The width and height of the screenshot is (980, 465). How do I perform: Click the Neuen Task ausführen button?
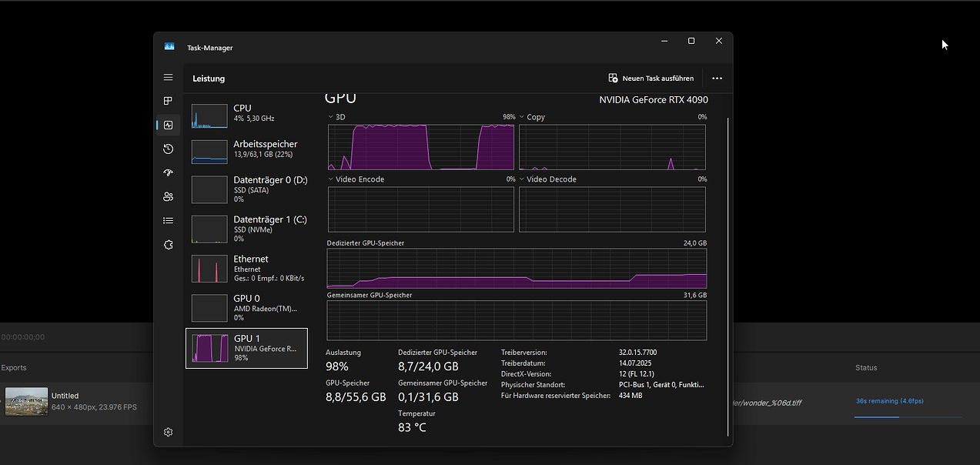651,79
